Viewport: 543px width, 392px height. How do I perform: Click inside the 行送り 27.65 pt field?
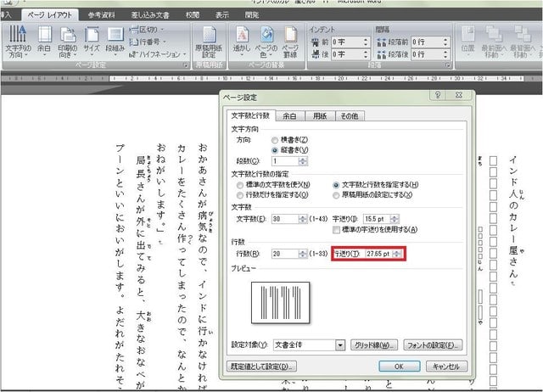click(379, 254)
